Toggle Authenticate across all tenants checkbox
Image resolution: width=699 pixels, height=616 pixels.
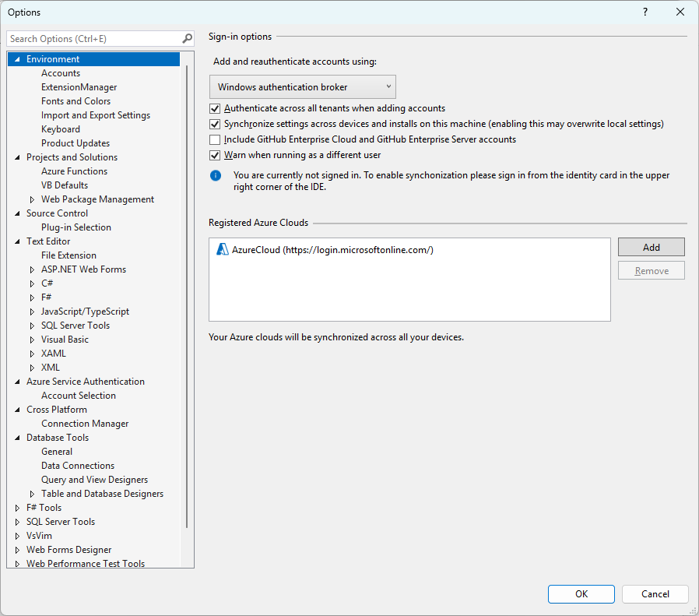pos(215,108)
